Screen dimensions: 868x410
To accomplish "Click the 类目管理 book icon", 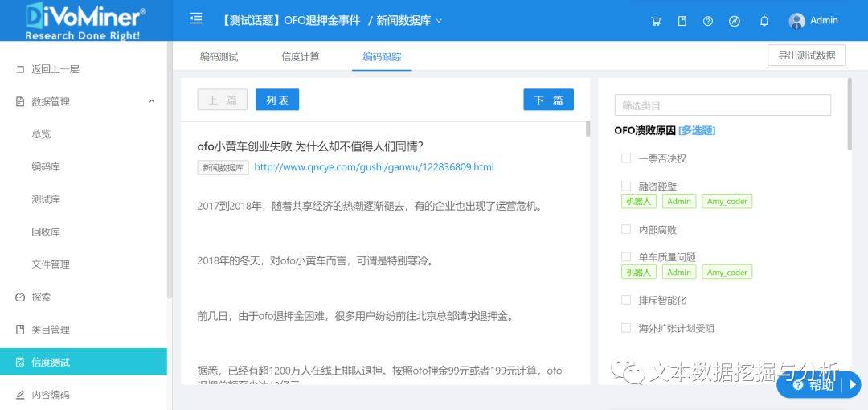I will pos(20,330).
